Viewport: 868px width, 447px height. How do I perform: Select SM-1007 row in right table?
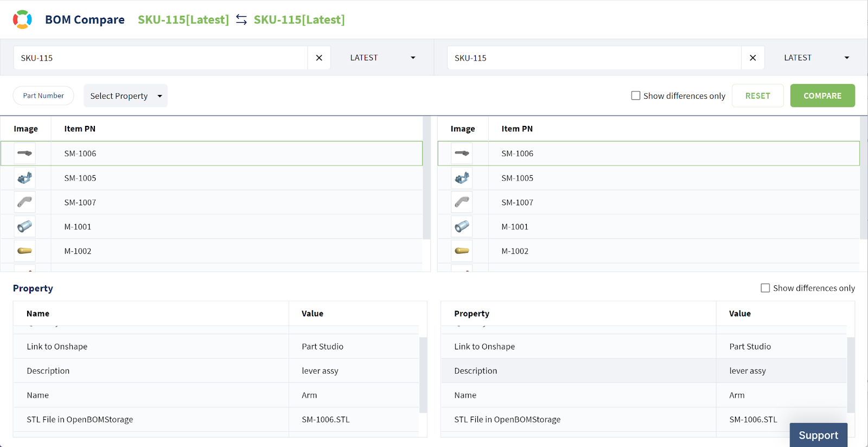[x=649, y=202]
